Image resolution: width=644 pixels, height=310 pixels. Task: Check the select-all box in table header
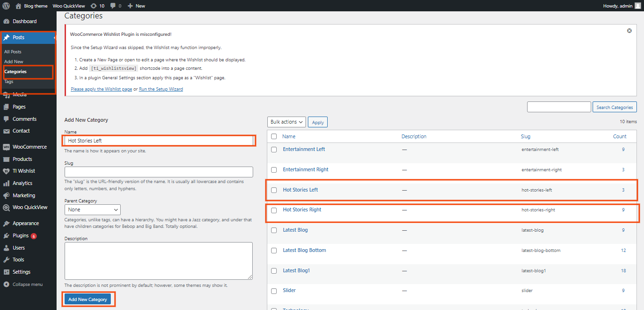click(x=274, y=136)
